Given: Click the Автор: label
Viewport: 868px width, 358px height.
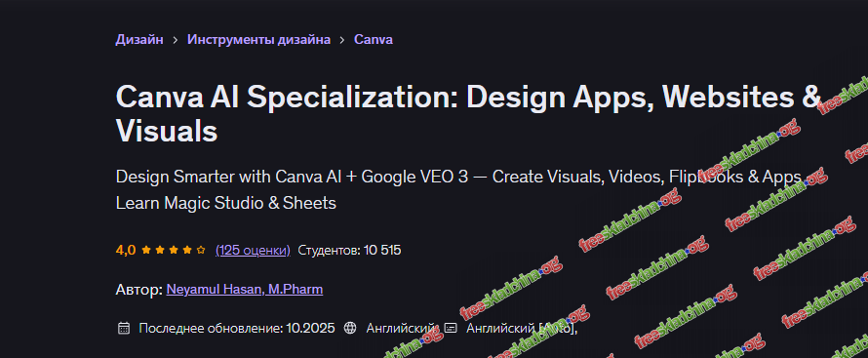Looking at the screenshot, I should tap(138, 290).
